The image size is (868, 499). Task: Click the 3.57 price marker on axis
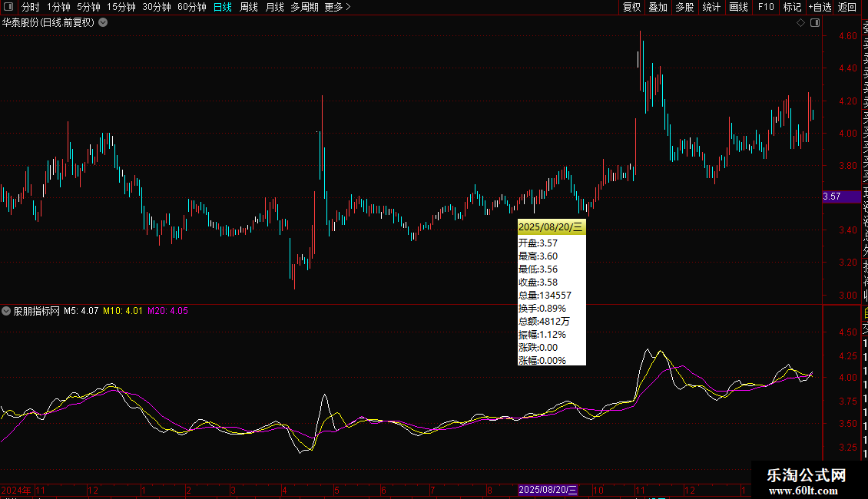tap(841, 197)
